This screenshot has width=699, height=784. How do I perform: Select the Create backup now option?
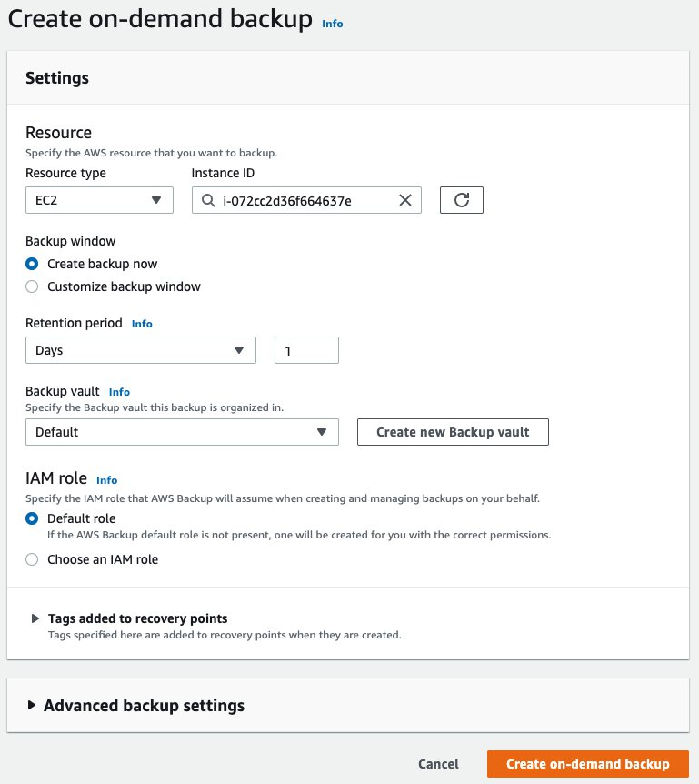click(31, 264)
